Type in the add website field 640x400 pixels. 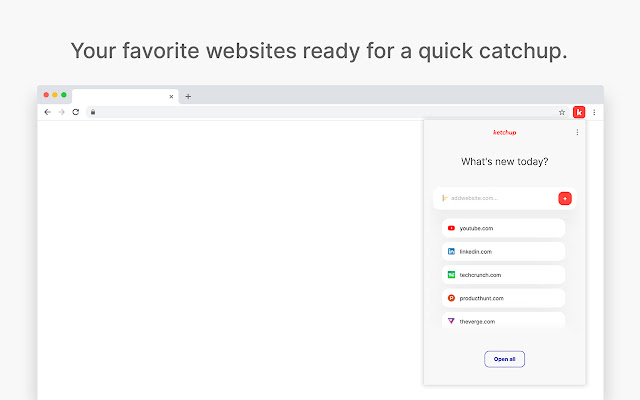click(x=495, y=198)
